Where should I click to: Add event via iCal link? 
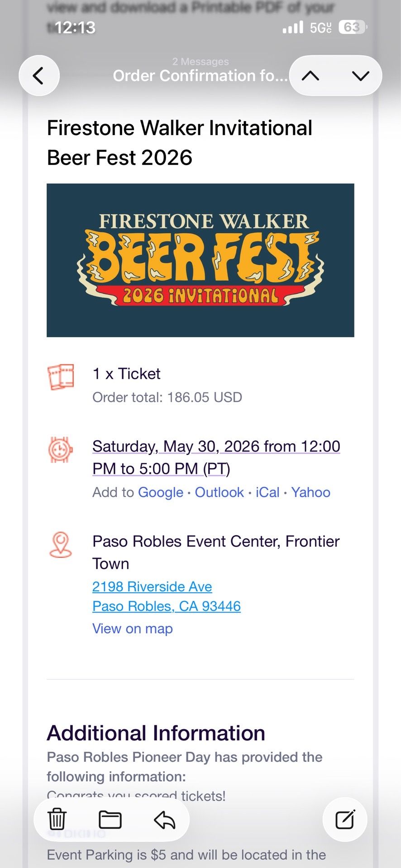point(267,492)
